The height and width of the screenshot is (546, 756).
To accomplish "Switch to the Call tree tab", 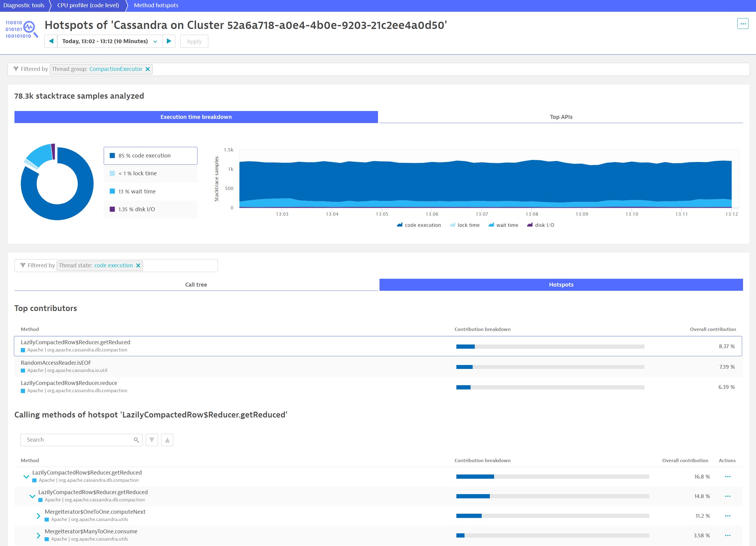I will click(197, 285).
